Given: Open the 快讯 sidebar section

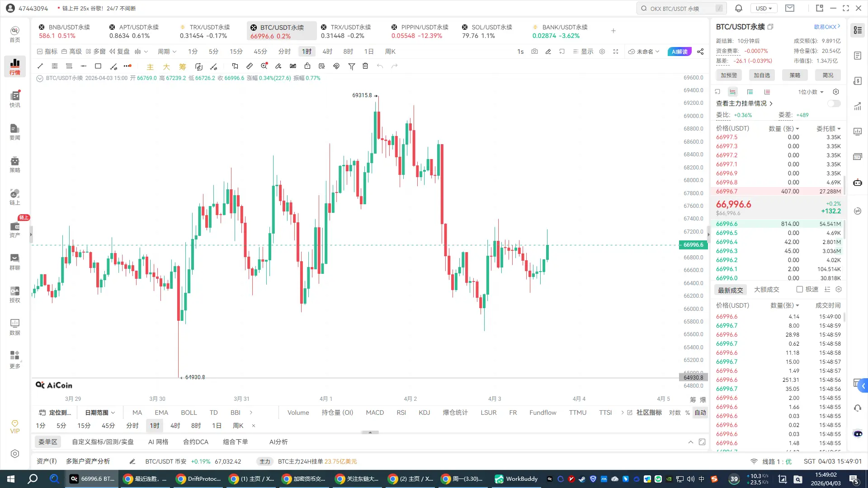Looking at the screenshot, I should [15, 99].
